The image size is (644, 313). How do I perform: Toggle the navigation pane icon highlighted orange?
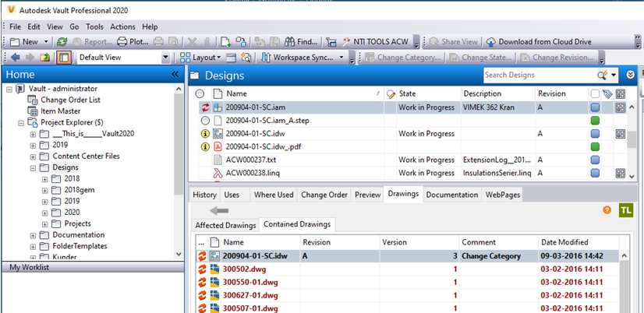63,58
